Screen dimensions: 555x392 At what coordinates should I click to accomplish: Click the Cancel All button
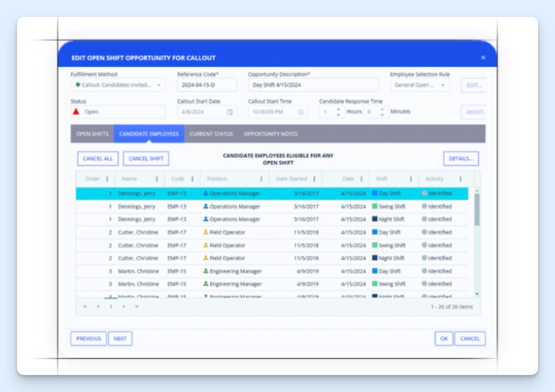point(98,159)
